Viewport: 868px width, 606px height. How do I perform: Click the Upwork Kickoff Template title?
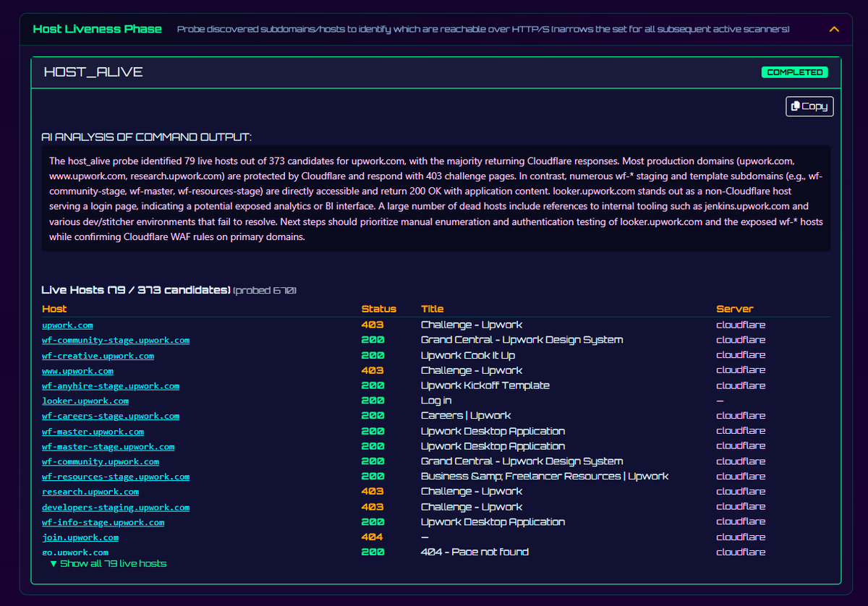click(485, 385)
